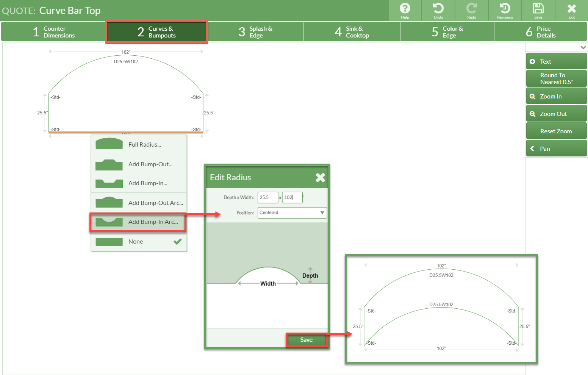588x375 pixels.
Task: Add a Text annotation from the sidebar
Action: [x=556, y=61]
